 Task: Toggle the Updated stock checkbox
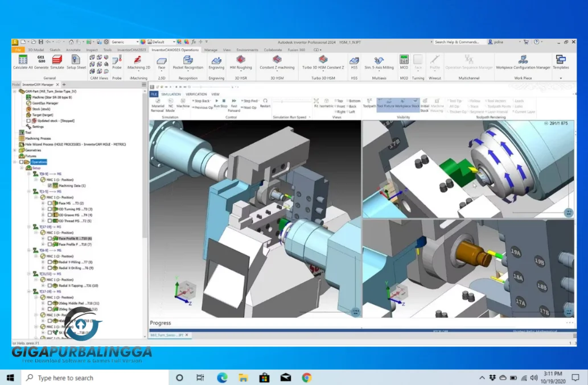(28, 121)
